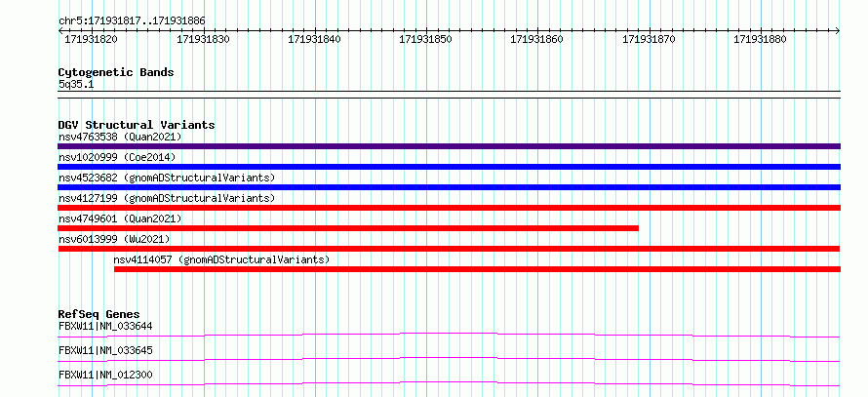Open variant label nsv4523682 (gnomADStructuralVariants)

(167, 178)
